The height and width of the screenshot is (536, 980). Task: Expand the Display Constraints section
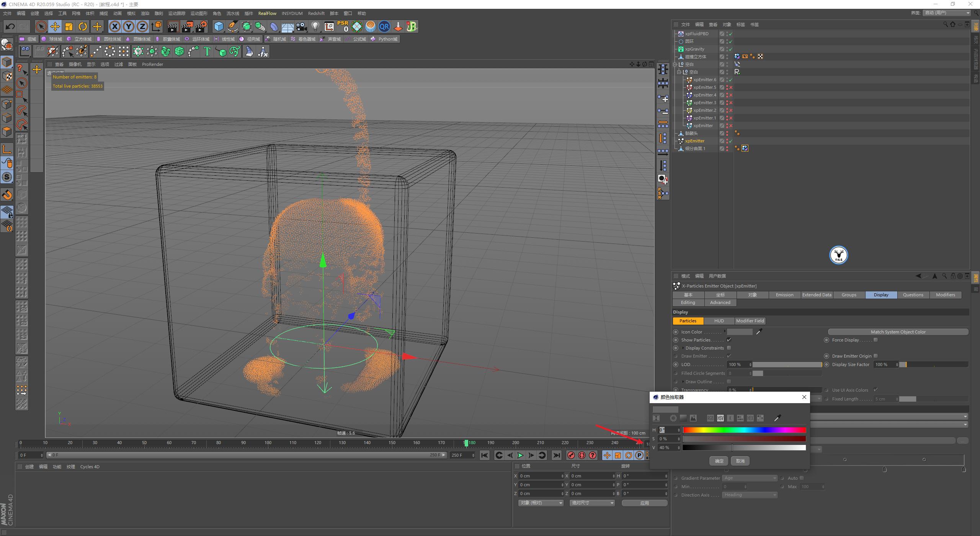click(x=683, y=348)
